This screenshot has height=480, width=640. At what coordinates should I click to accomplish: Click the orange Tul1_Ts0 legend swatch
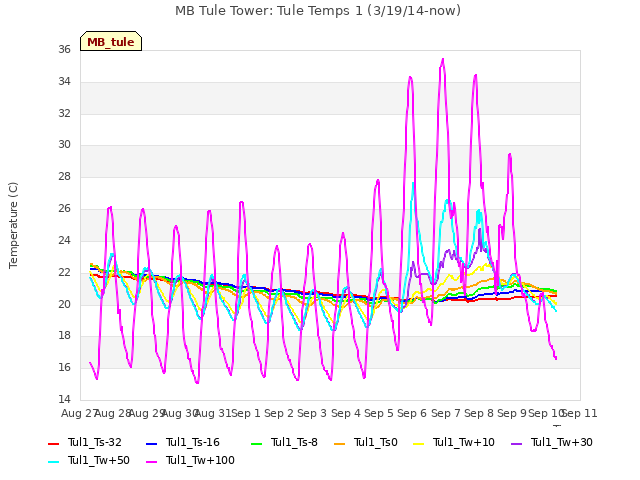[x=339, y=444]
